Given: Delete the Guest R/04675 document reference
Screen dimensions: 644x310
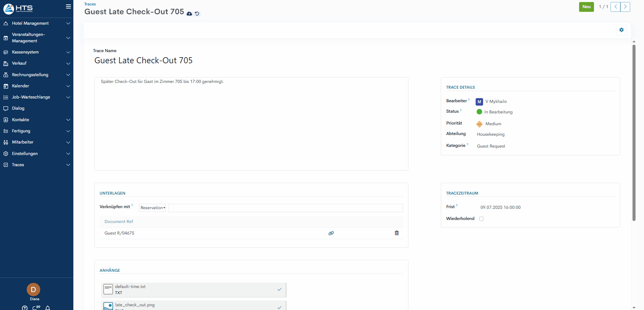Looking at the screenshot, I should (x=397, y=233).
